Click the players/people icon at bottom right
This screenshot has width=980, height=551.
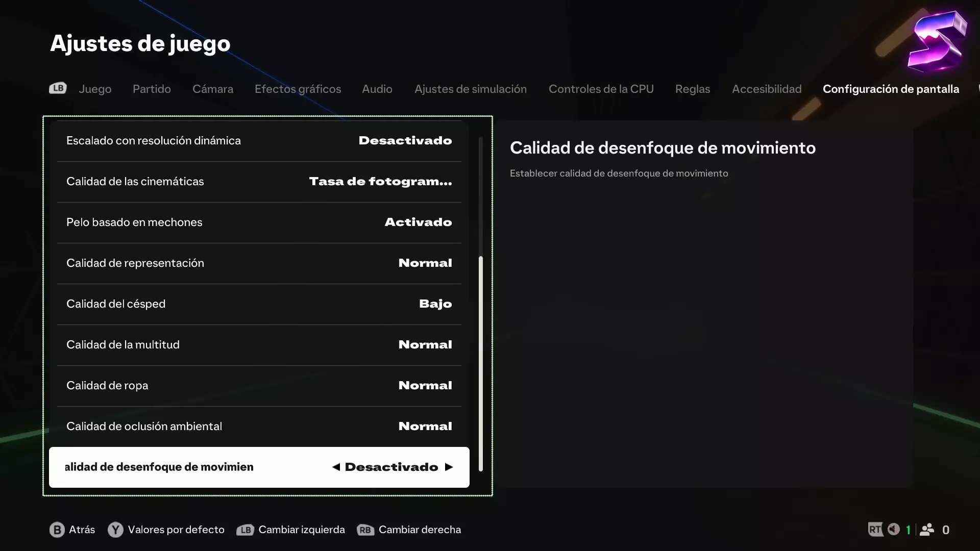pyautogui.click(x=927, y=530)
